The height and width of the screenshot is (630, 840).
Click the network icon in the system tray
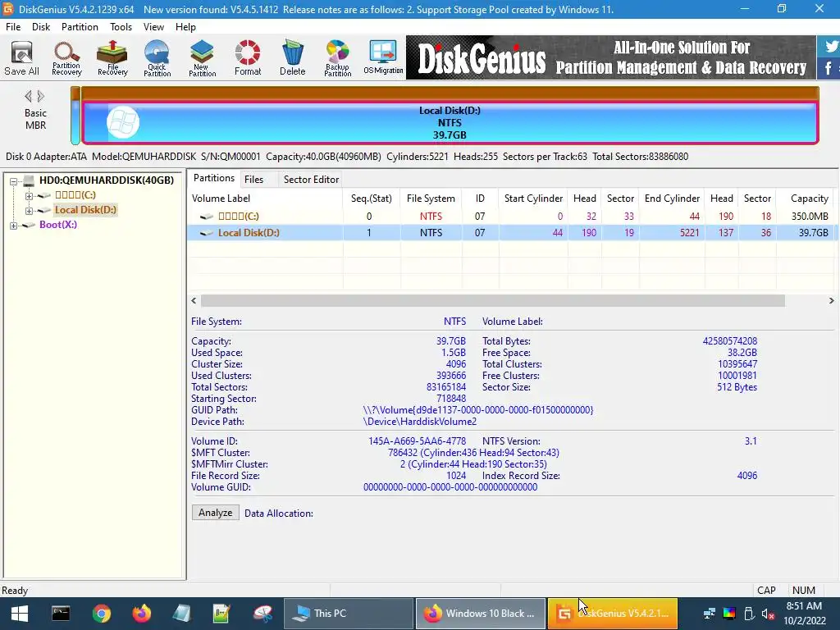[x=710, y=614]
